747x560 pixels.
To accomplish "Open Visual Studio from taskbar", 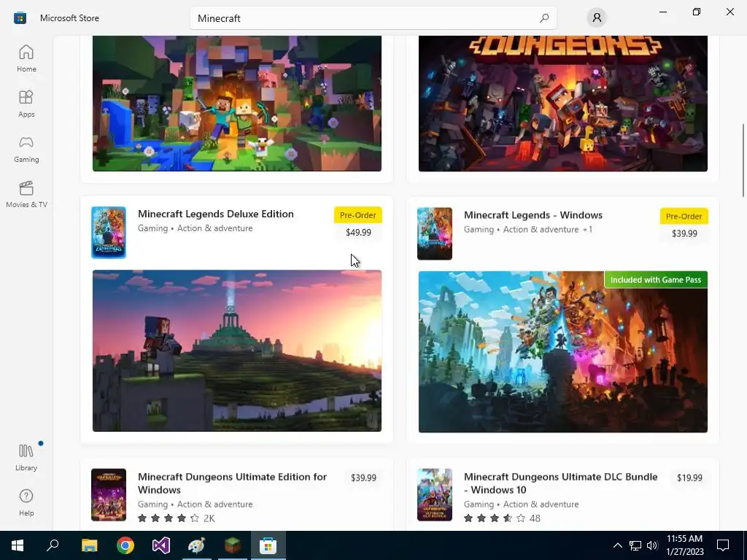I will [161, 545].
